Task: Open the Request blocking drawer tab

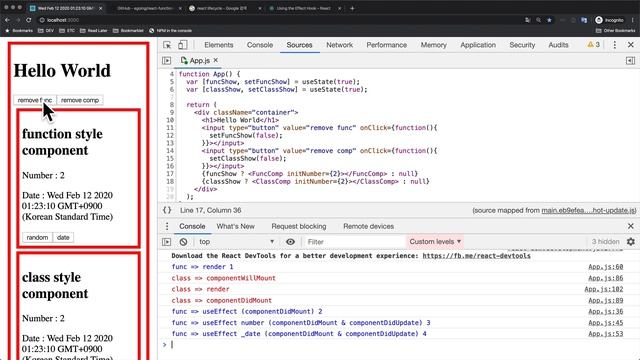Action: coord(299,226)
